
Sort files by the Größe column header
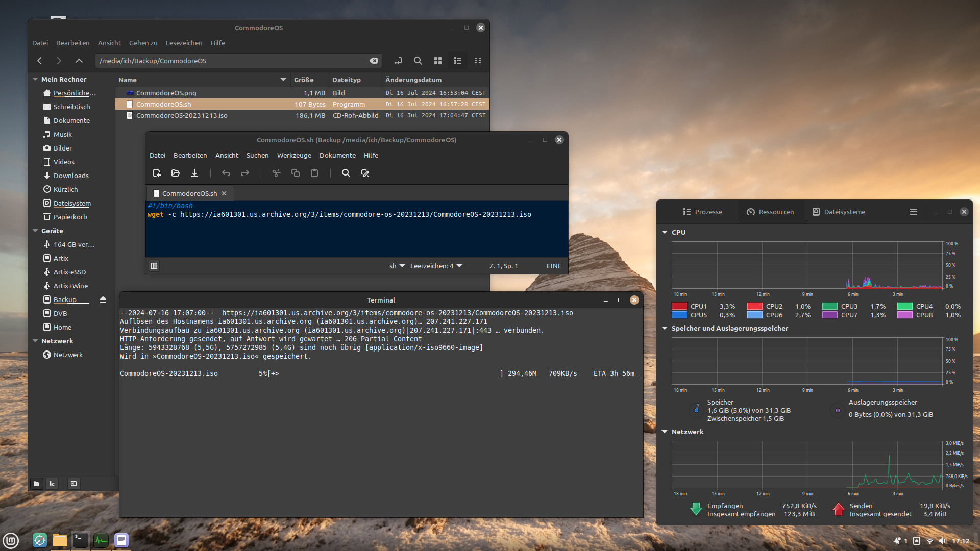click(304, 80)
